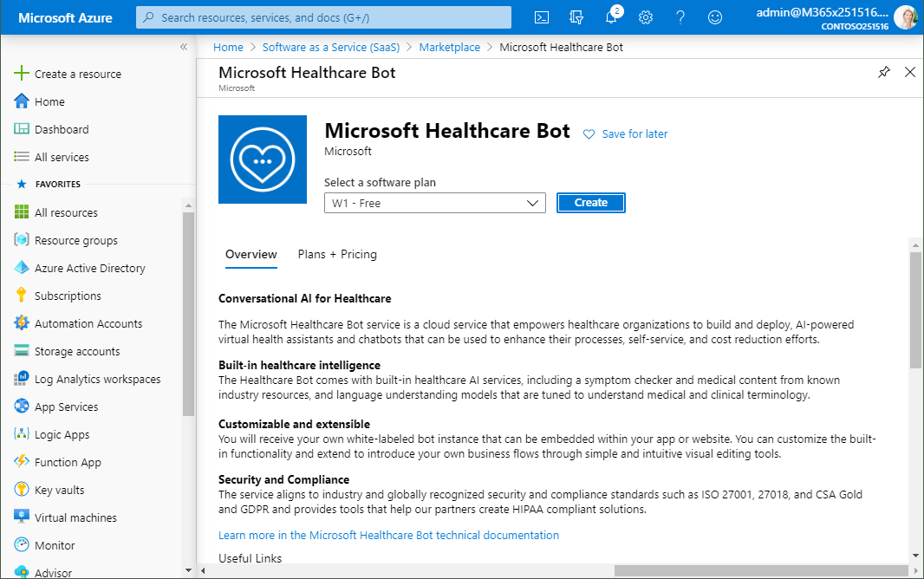Click the horizontal scrollbar left arrow
The width and height of the screenshot is (924, 579).
pos(204,570)
